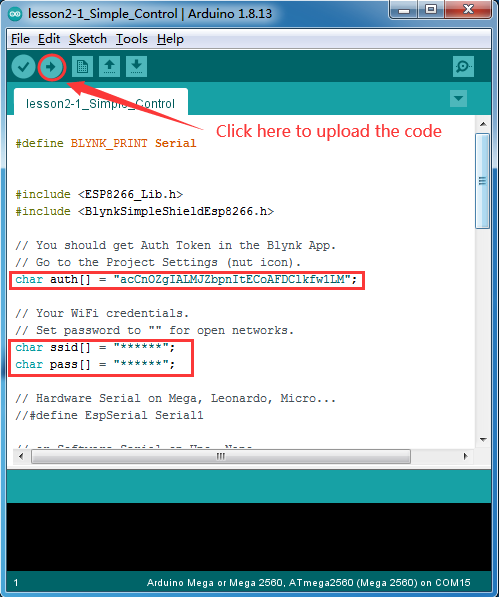Click the black console output area
Screen dimensions: 499x597
click(x=249, y=537)
